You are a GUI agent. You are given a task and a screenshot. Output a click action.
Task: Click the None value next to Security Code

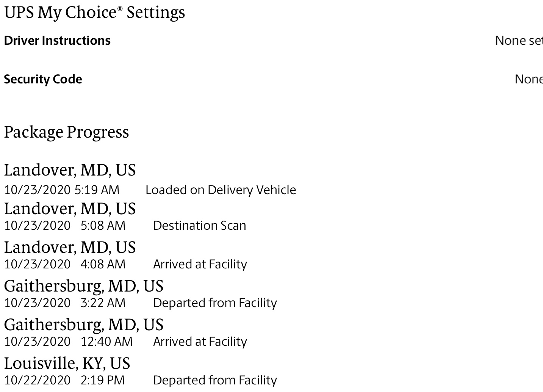coord(529,79)
